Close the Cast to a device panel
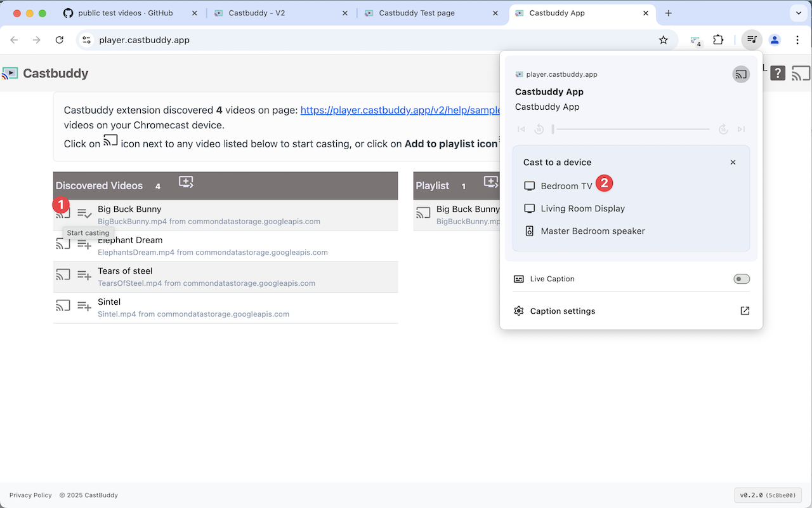This screenshot has height=508, width=812. tap(733, 163)
